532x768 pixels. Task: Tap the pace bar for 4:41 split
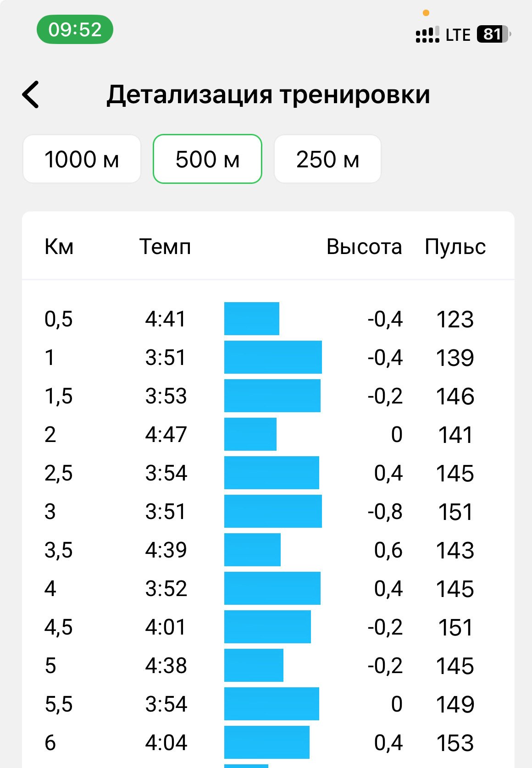[x=252, y=319]
